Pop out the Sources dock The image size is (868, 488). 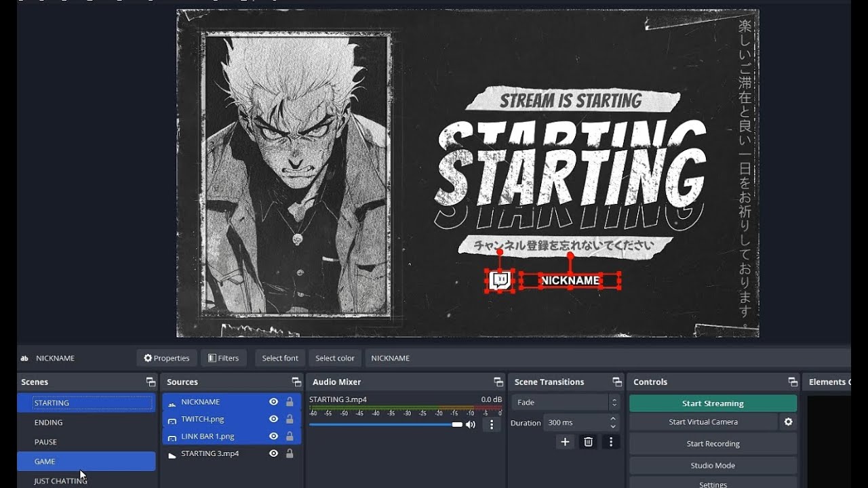click(x=296, y=382)
